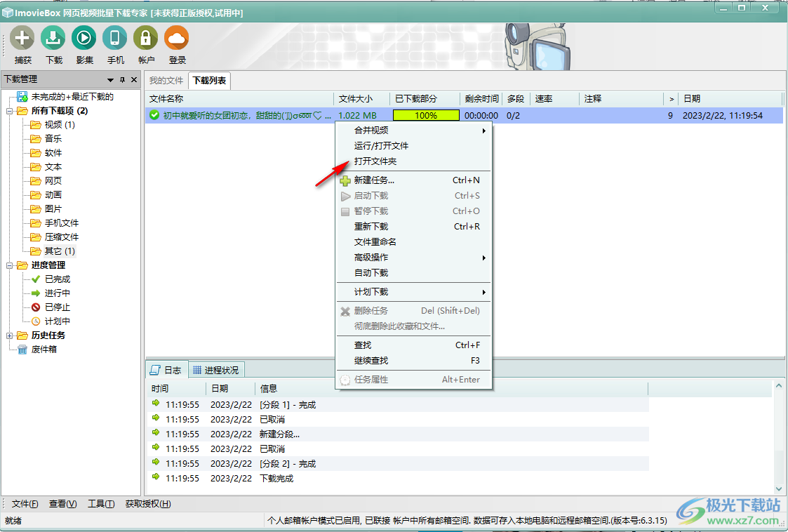Choose 重新下载 from context menu
Image resolution: width=788 pixels, height=532 pixels.
coord(413,227)
